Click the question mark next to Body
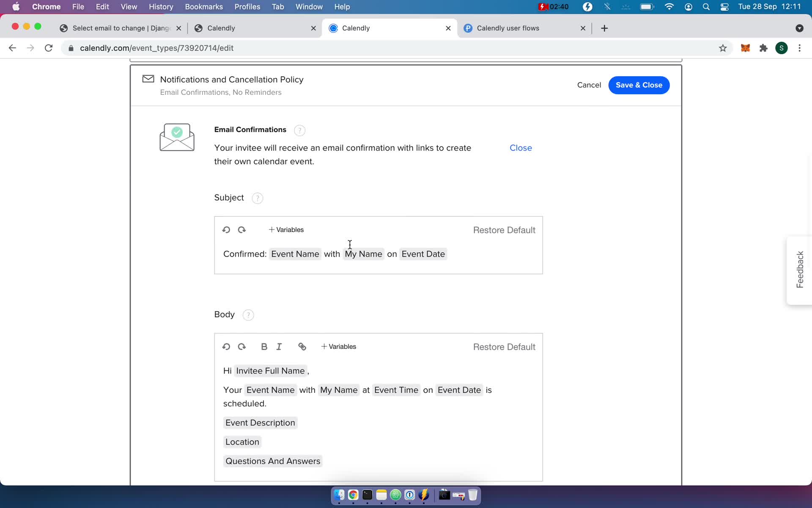Viewport: 812px width, 508px height. click(248, 314)
